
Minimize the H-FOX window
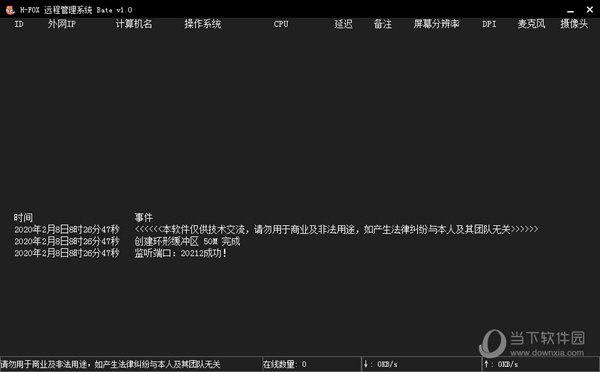click(570, 10)
